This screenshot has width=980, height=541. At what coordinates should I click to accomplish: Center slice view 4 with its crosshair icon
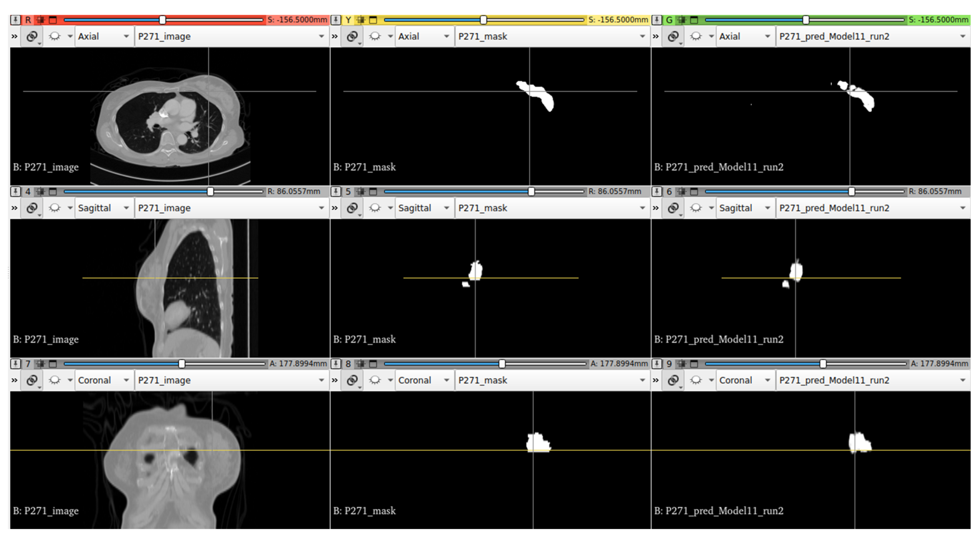pyautogui.click(x=41, y=191)
